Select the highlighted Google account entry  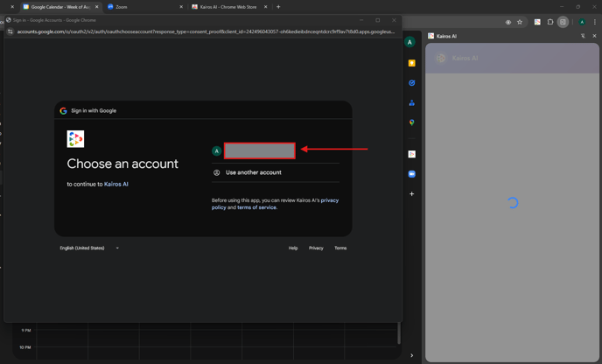point(259,150)
